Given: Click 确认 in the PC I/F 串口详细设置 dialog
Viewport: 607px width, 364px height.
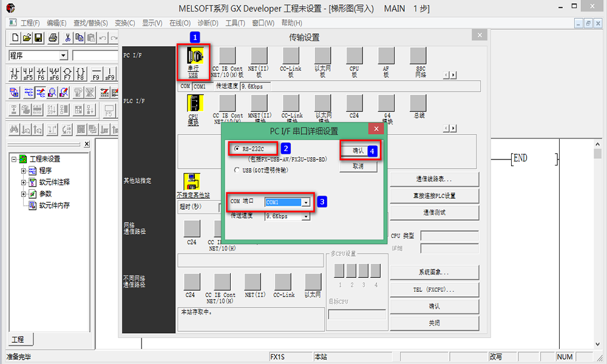Looking at the screenshot, I should click(x=358, y=150).
